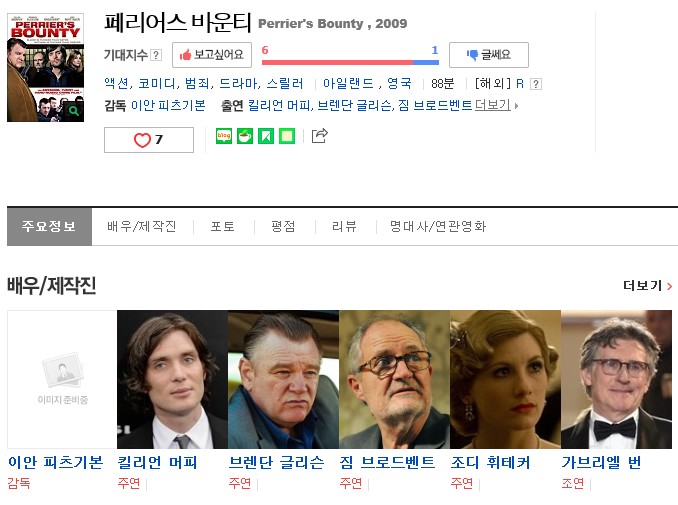Image resolution: width=678 pixels, height=505 pixels.
Task: Open the 포토 tab
Action: (x=222, y=226)
